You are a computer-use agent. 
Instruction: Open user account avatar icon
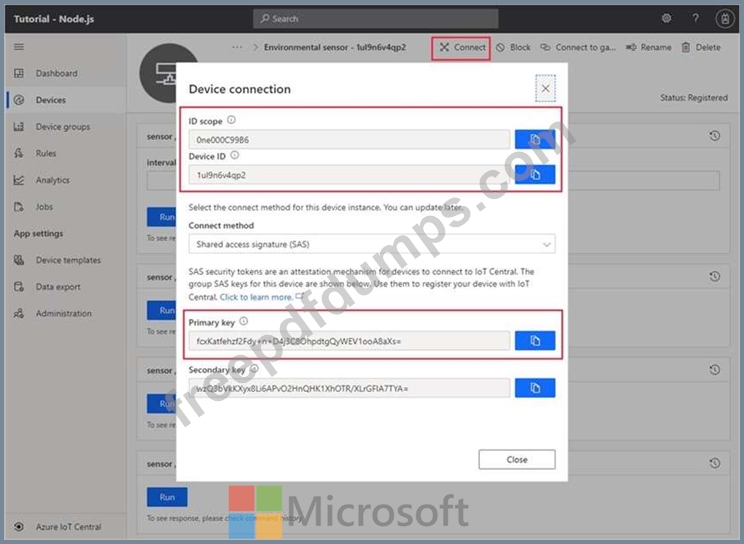[x=725, y=19]
